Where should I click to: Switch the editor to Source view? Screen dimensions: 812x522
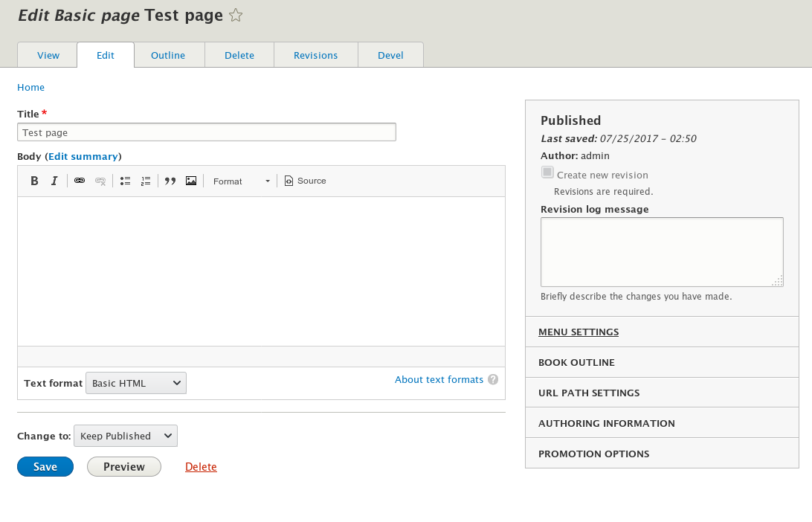tap(305, 181)
